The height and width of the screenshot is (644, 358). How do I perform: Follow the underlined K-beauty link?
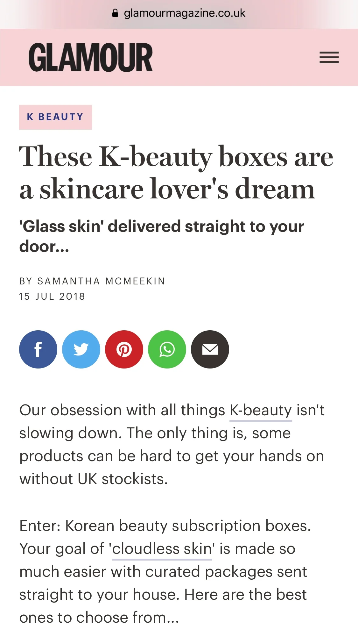point(261,411)
